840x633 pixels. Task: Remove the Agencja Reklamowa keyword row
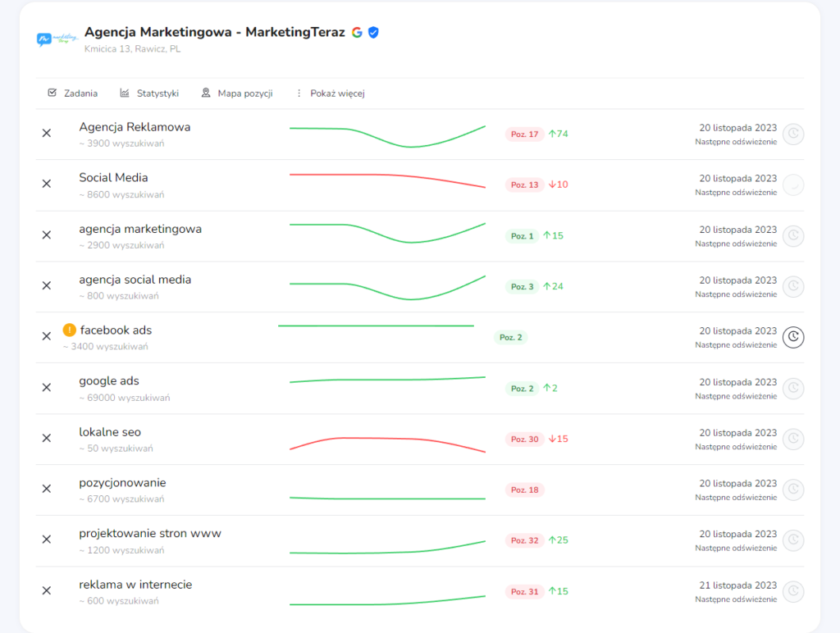pyautogui.click(x=47, y=133)
